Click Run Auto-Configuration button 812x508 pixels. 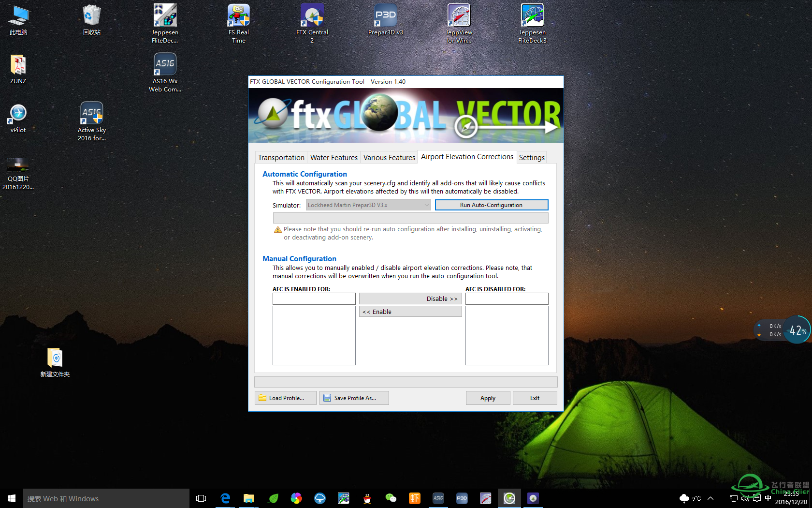pos(492,205)
